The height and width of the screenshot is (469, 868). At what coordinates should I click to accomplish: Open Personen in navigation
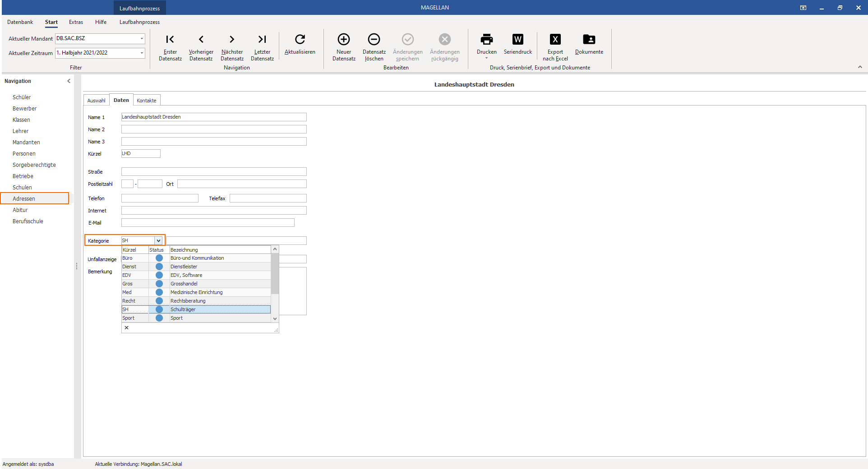(x=24, y=154)
